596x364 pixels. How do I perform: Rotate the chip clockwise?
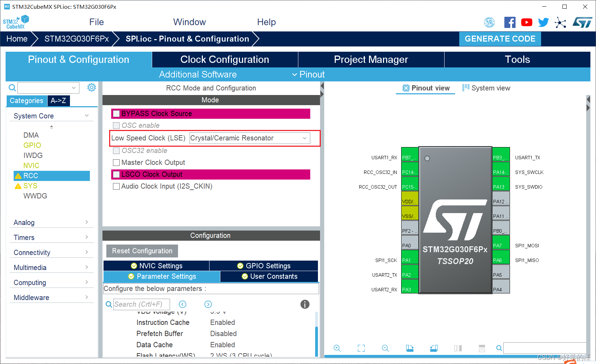(410, 348)
